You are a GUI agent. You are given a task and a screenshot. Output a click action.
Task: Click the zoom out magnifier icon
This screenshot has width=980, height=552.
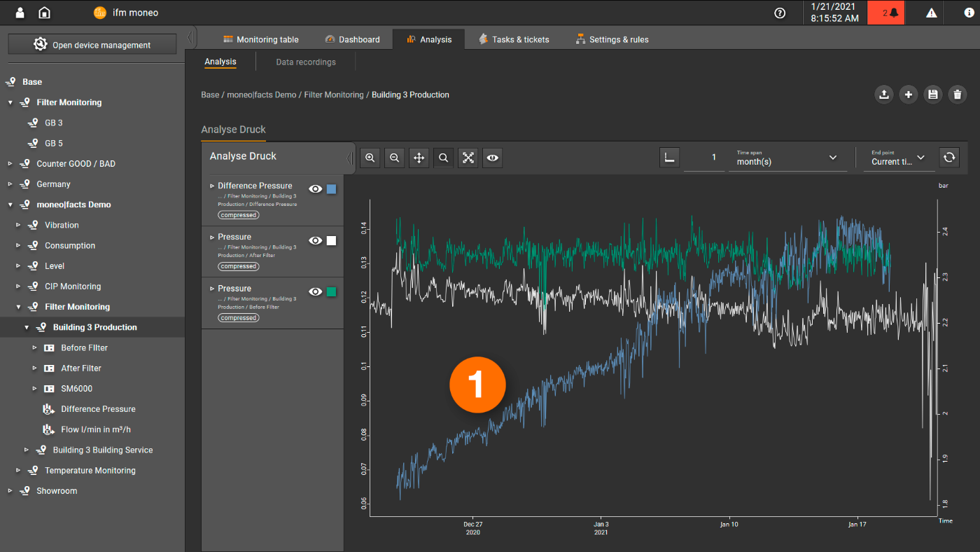click(x=395, y=158)
